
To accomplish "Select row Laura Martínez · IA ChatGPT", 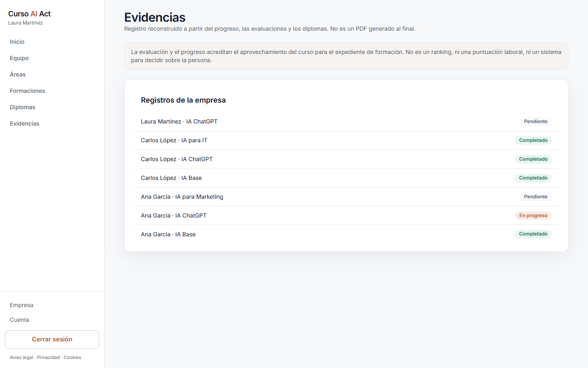I will (x=346, y=121).
